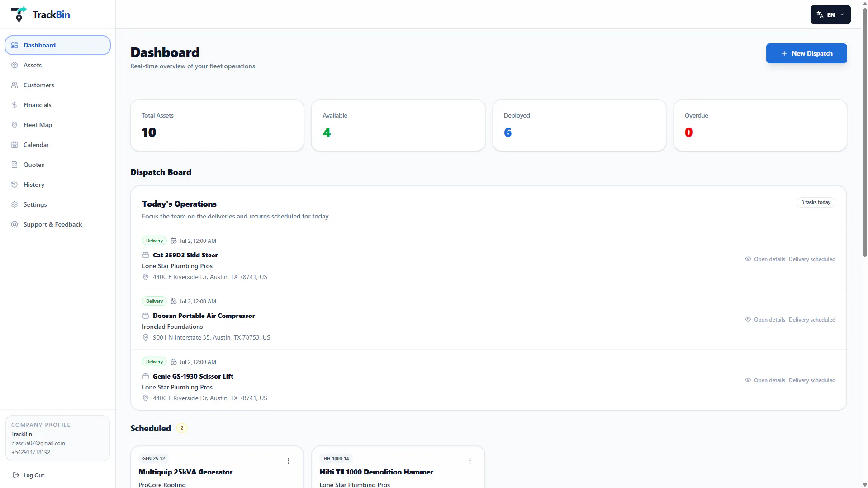Click Delivery scheduled status for Genie row

(x=812, y=380)
